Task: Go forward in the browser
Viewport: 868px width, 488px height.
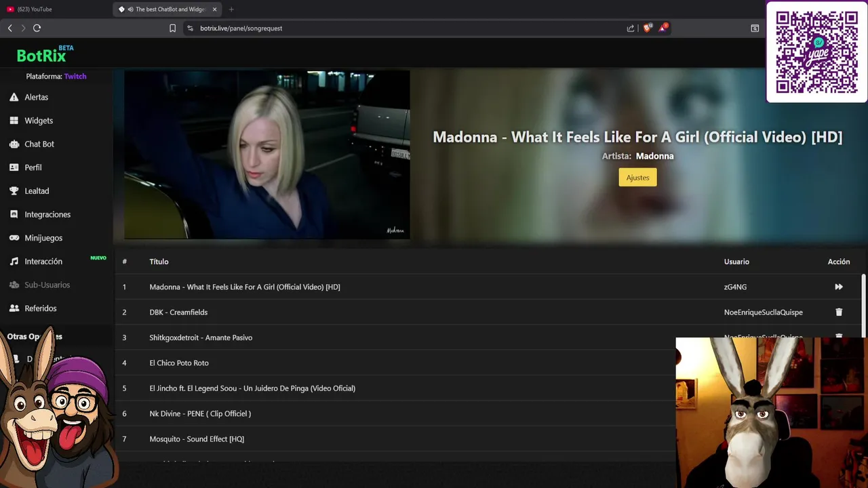Action: click(x=23, y=28)
